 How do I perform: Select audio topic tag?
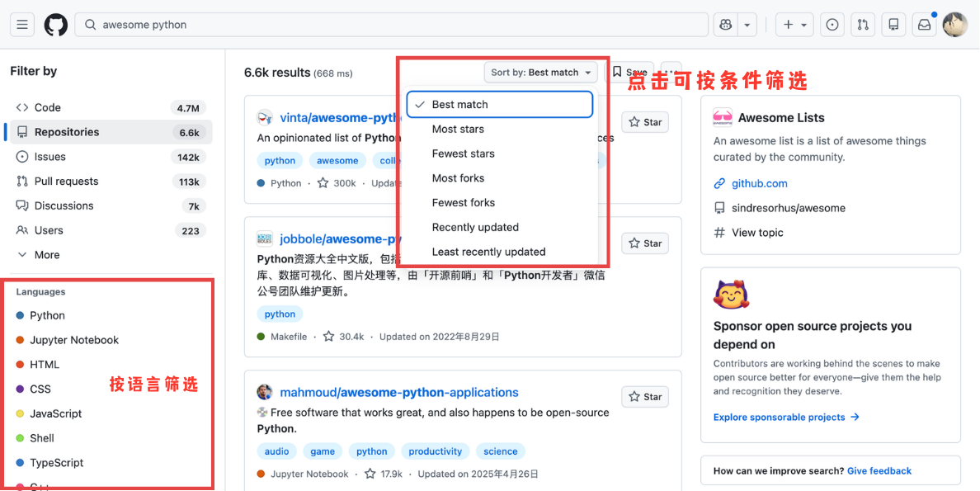click(277, 451)
